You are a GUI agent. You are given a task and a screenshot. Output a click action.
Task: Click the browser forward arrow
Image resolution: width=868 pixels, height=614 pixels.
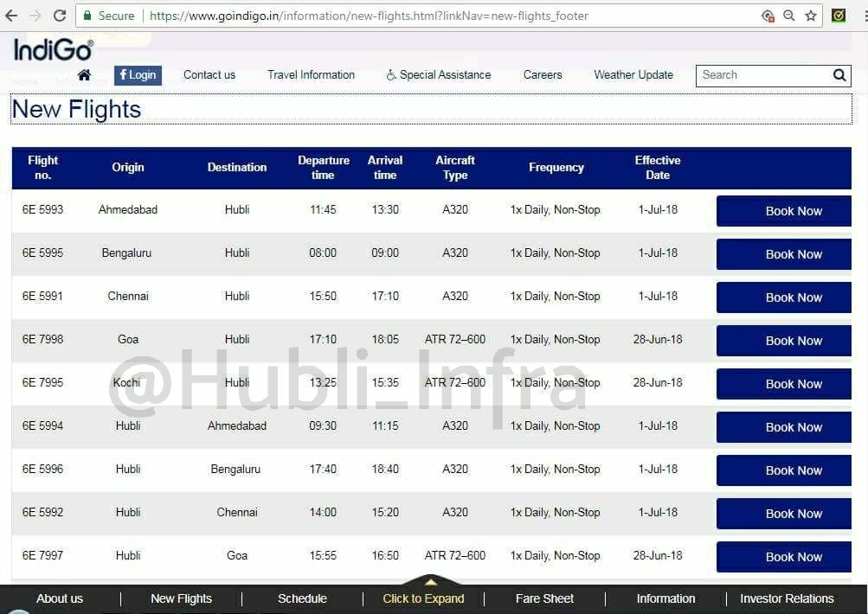coord(35,16)
